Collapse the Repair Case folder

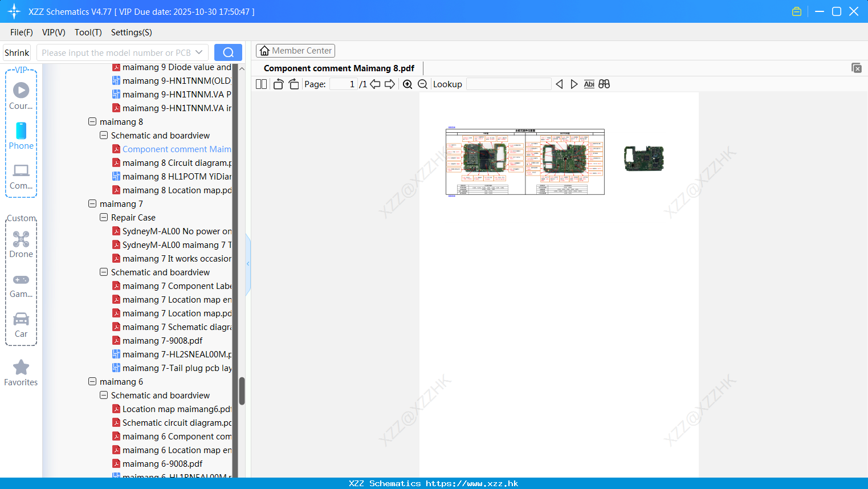pyautogui.click(x=104, y=217)
